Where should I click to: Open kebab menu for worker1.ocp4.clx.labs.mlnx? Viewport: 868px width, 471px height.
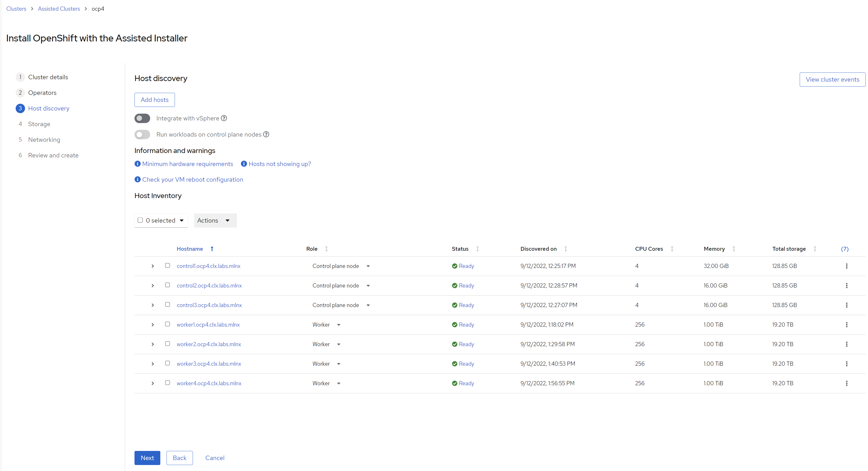coord(846,325)
